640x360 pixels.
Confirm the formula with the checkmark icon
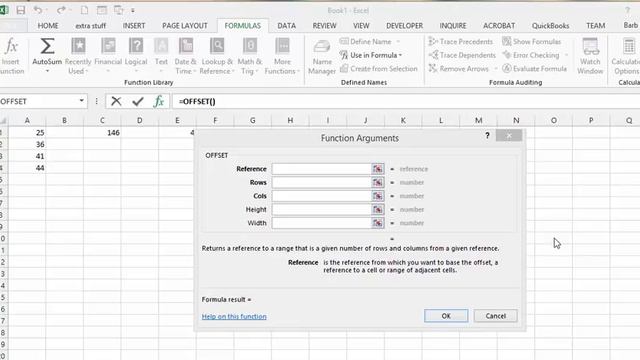pyautogui.click(x=138, y=101)
